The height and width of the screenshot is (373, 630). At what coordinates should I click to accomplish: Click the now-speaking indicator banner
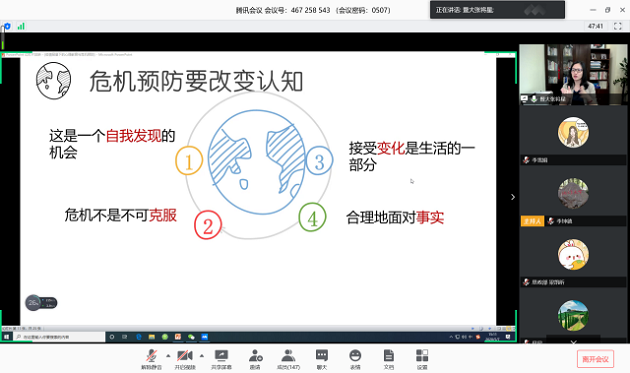[x=497, y=10]
